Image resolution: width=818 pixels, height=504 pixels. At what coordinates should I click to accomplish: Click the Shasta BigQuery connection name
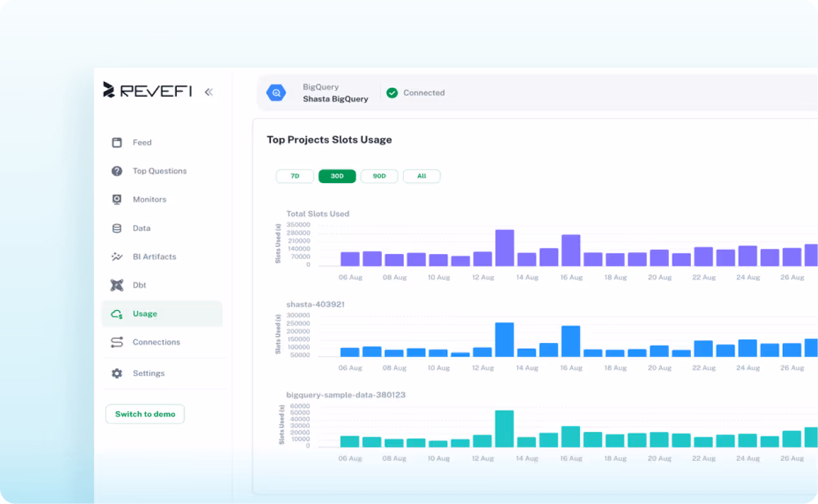tap(335, 99)
